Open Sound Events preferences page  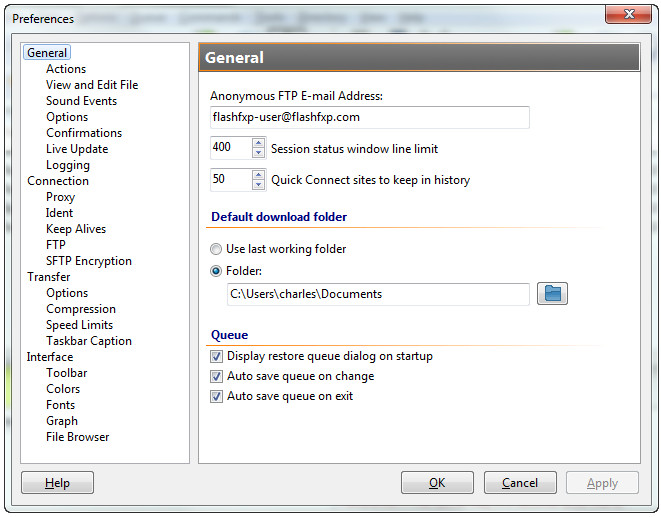pyautogui.click(x=81, y=101)
